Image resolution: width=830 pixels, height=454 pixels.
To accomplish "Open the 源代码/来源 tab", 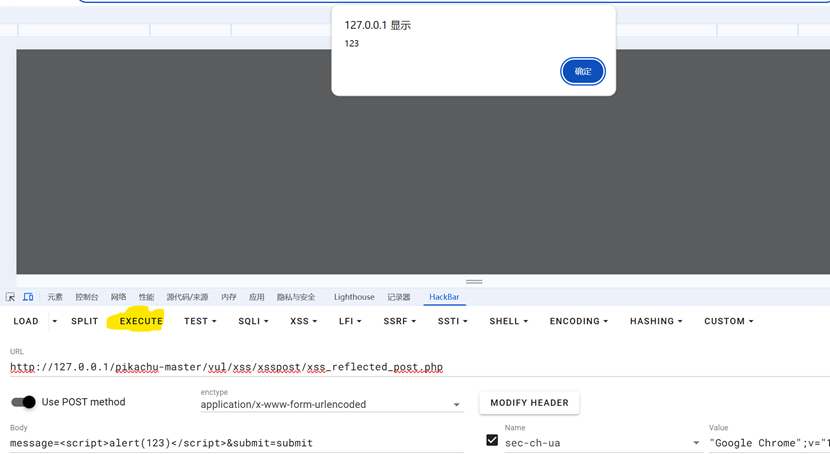I will tap(187, 297).
